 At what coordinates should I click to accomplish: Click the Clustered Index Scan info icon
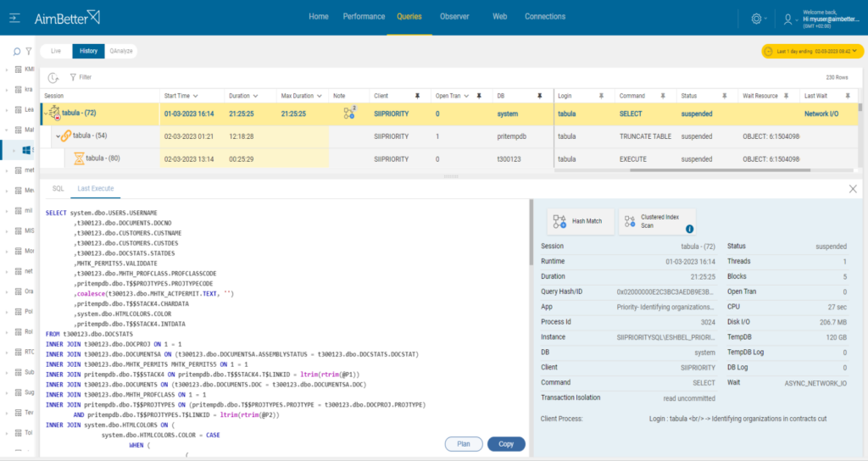(689, 229)
